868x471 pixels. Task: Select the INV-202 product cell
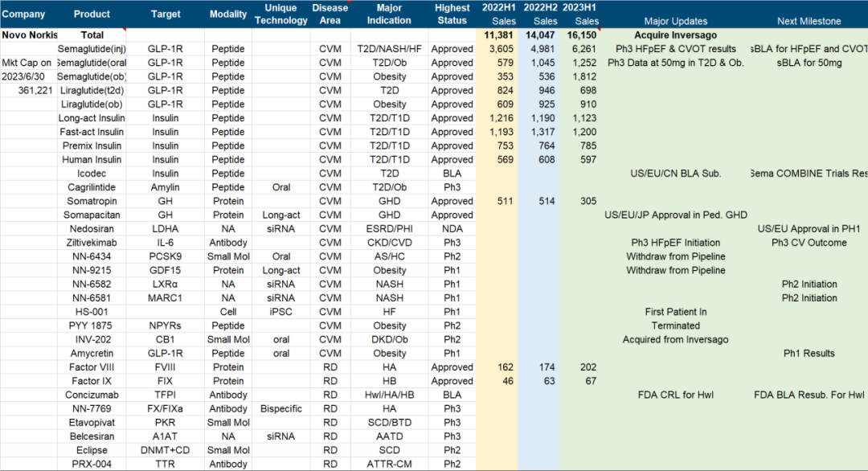point(92,339)
